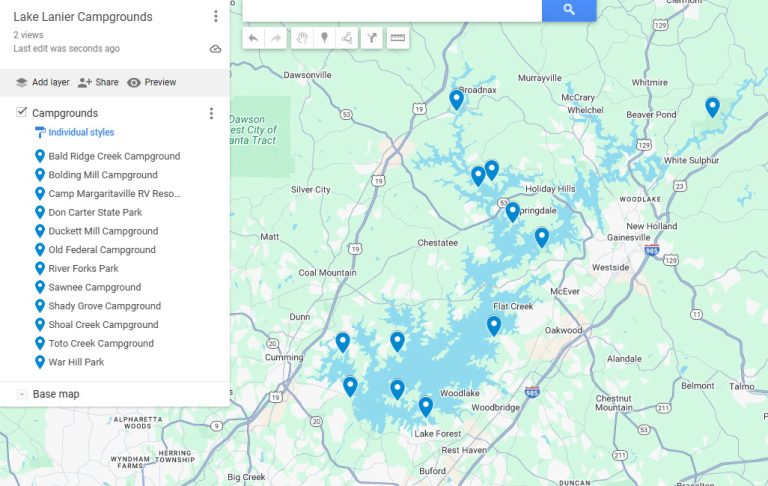Click the Gainesville label on map
The image size is (768, 486).
click(x=628, y=237)
